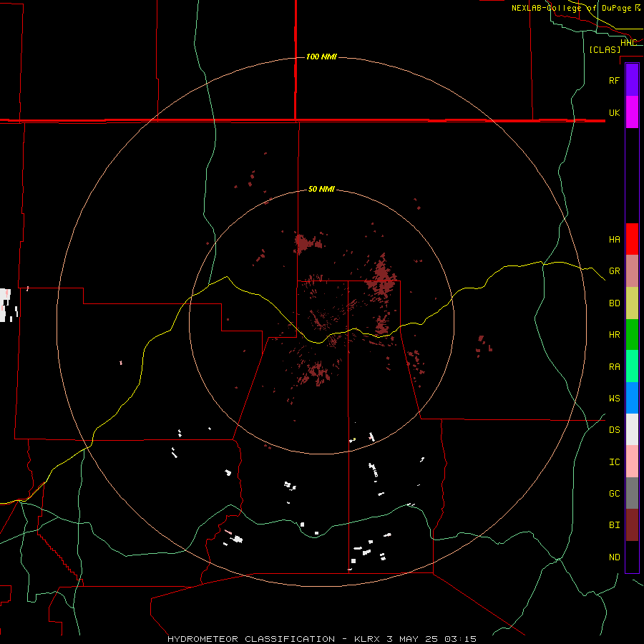Pick the dark green HR swatch
Screen dimensions: 644x644
[x=632, y=335]
